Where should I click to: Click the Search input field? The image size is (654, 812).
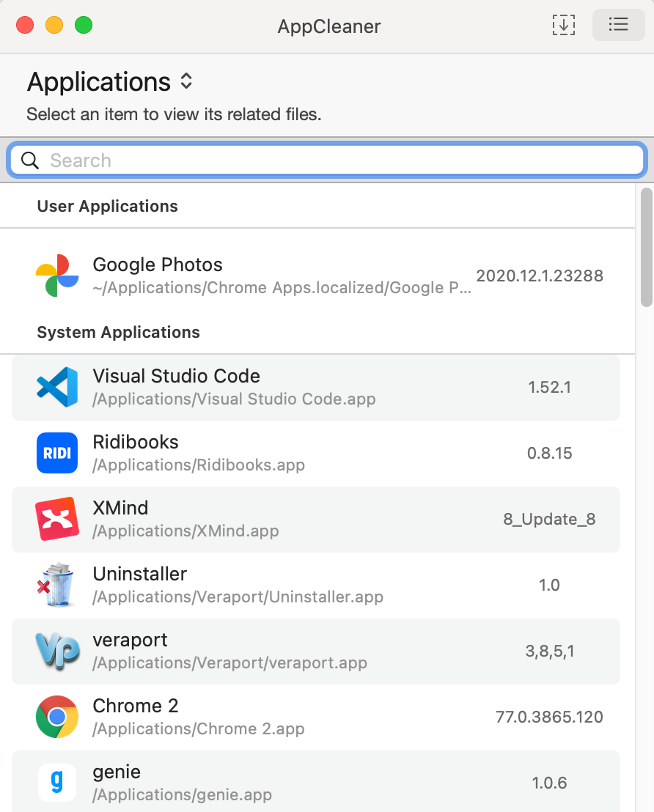click(327, 160)
